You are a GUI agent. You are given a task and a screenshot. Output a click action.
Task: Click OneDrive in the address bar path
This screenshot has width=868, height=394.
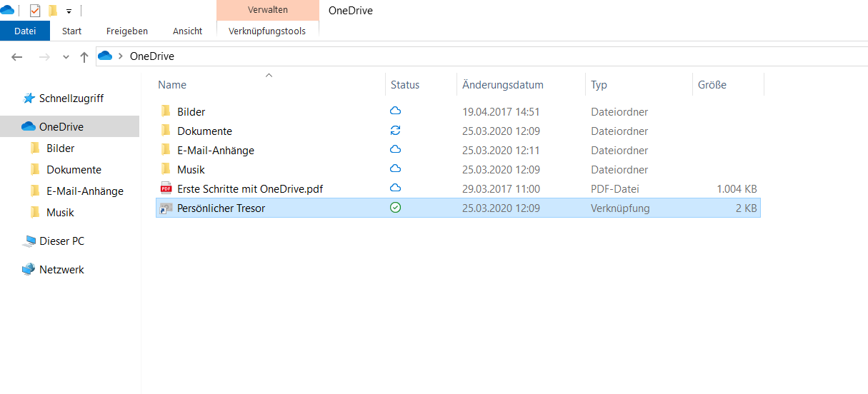pos(151,56)
